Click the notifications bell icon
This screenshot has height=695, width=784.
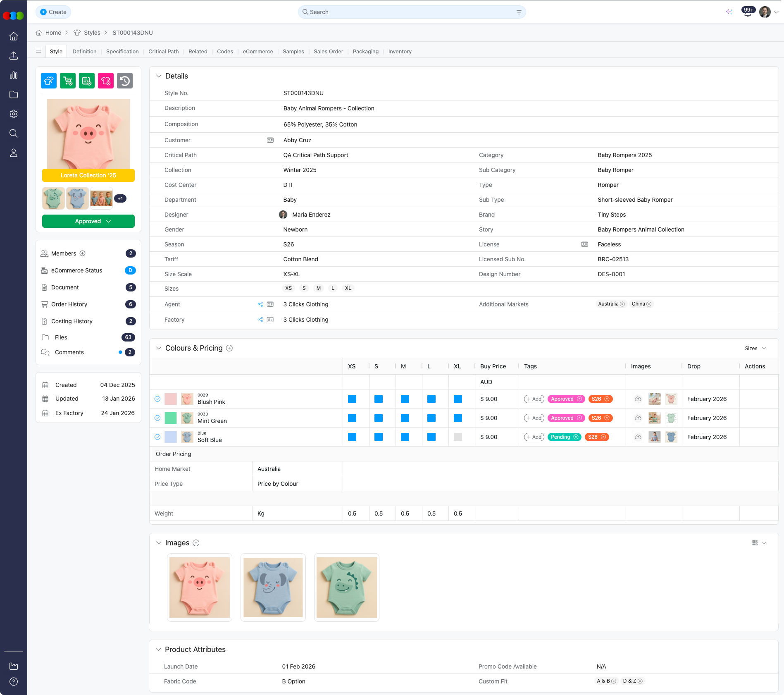[747, 12]
